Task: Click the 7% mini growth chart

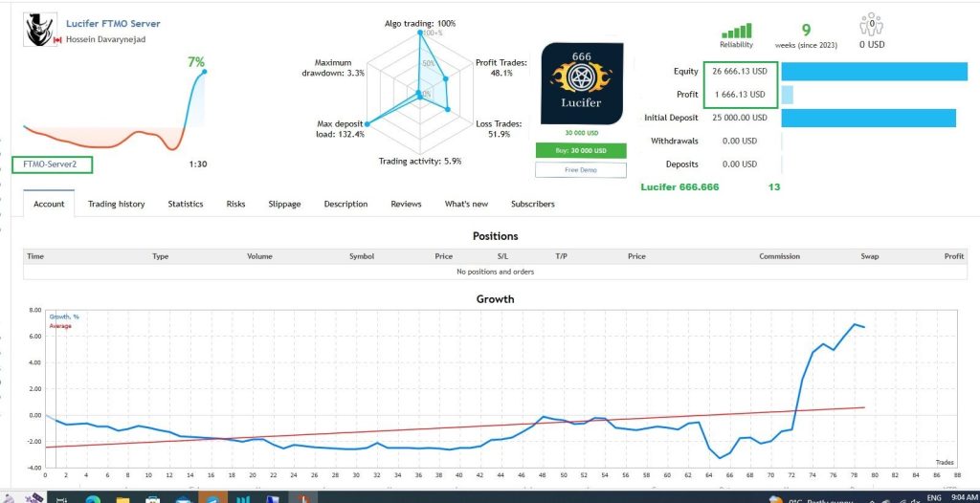Action: pos(115,115)
